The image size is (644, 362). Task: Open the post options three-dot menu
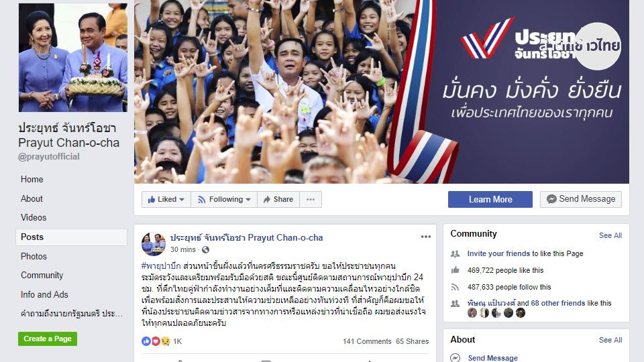point(425,237)
